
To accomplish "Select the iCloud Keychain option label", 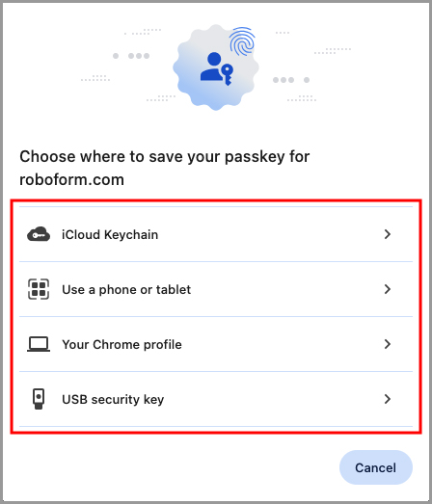I will click(x=110, y=234).
